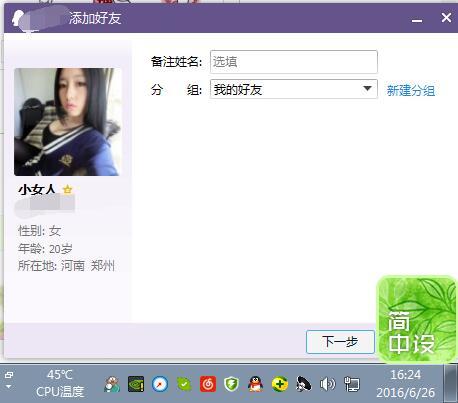Screen dimensions: 458x403
Task: Click the volume speaker tray icon
Action: point(327,384)
